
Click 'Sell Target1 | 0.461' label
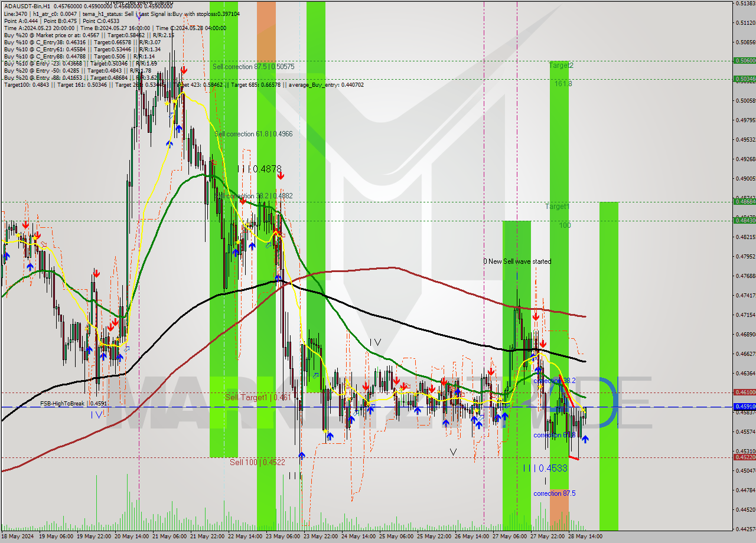(258, 397)
